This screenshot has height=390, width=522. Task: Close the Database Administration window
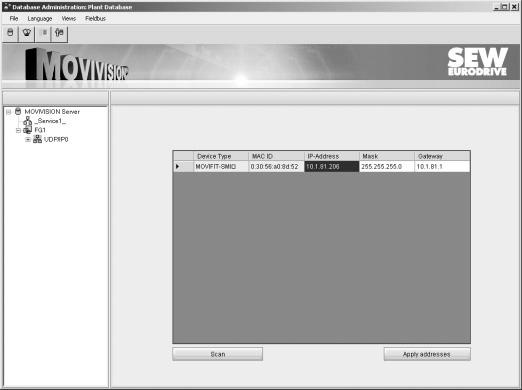(514, 7)
